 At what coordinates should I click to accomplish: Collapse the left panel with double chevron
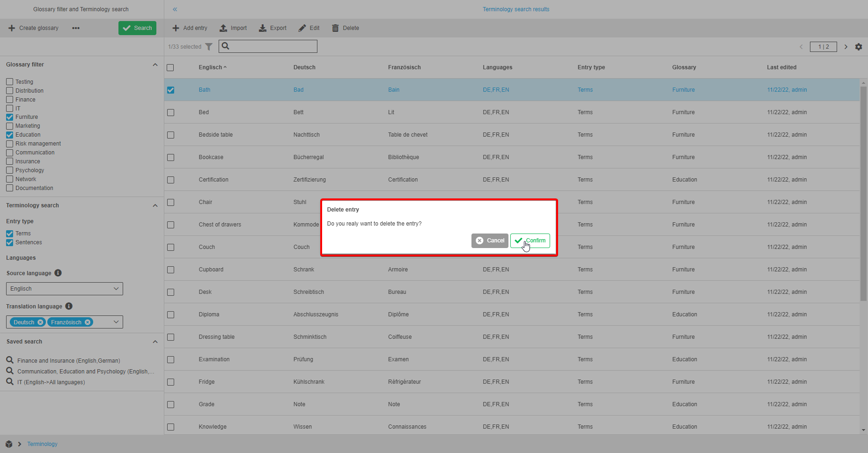tap(175, 9)
